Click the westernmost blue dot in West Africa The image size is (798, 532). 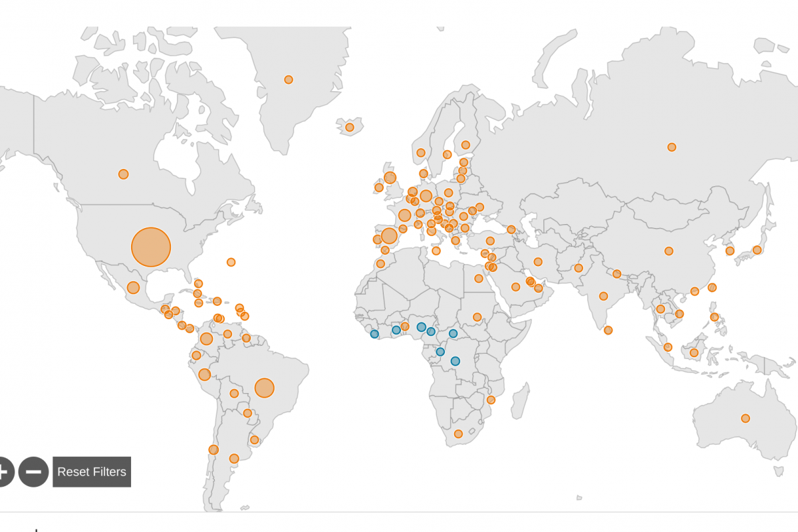(374, 334)
